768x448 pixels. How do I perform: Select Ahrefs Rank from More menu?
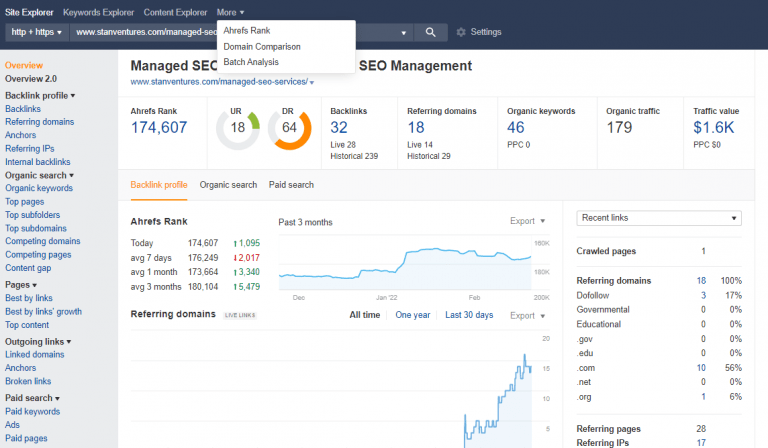pyautogui.click(x=247, y=30)
